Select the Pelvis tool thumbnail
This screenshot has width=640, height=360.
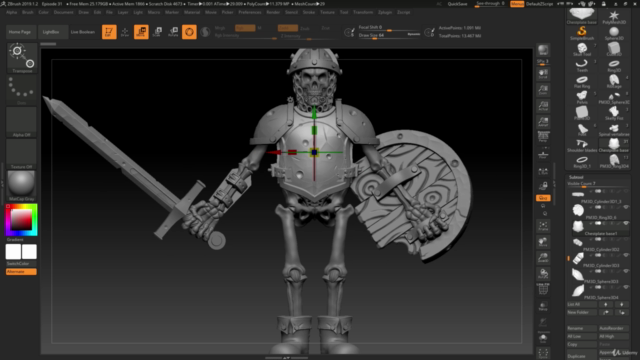[x=582, y=97]
